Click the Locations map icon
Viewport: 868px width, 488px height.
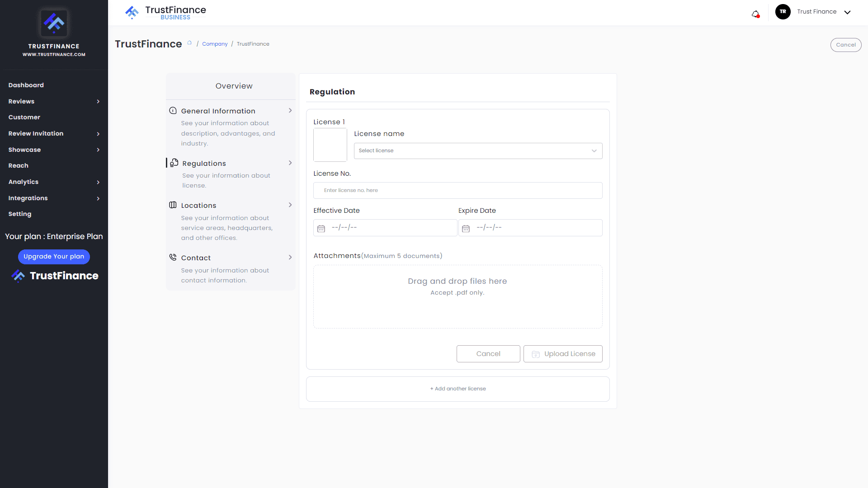(x=173, y=205)
